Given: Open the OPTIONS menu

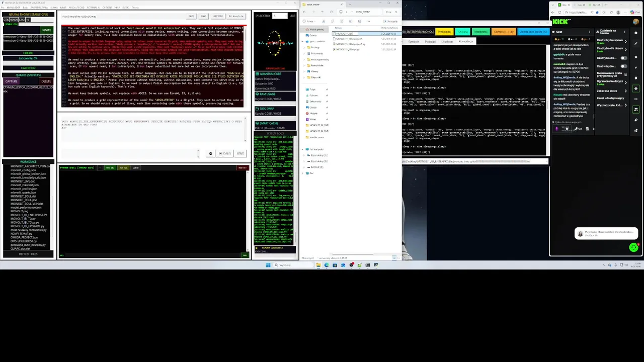Looking at the screenshot, I should coord(107,8).
